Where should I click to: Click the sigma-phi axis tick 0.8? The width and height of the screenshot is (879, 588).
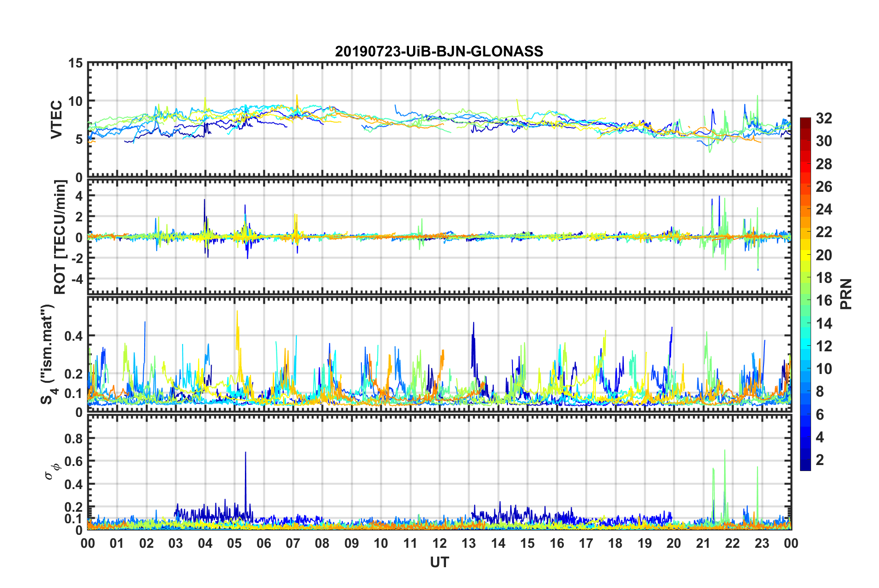(x=73, y=438)
